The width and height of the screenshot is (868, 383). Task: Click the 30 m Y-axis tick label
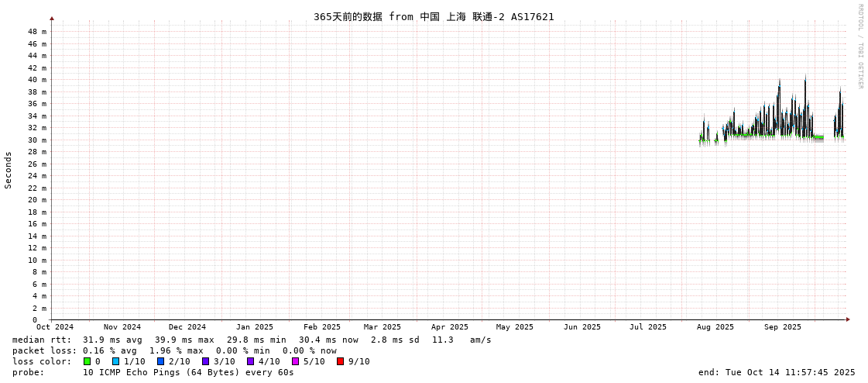coord(39,140)
